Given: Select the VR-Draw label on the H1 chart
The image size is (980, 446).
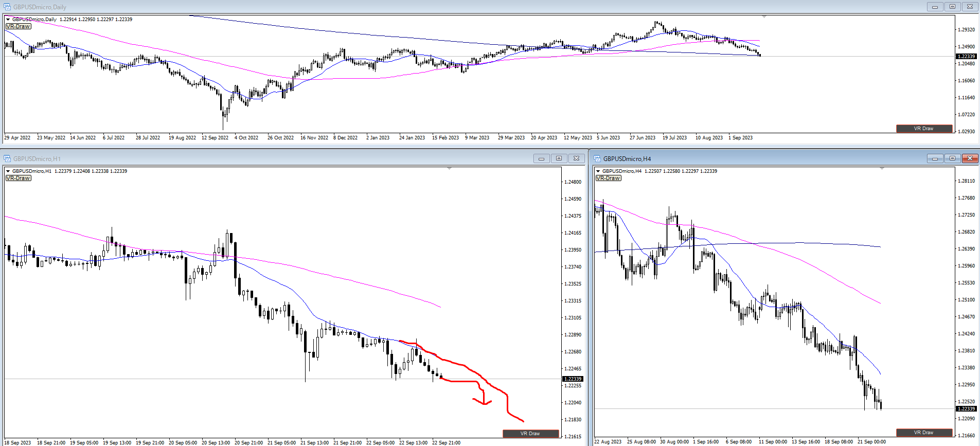Looking at the screenshot, I should click(19, 178).
